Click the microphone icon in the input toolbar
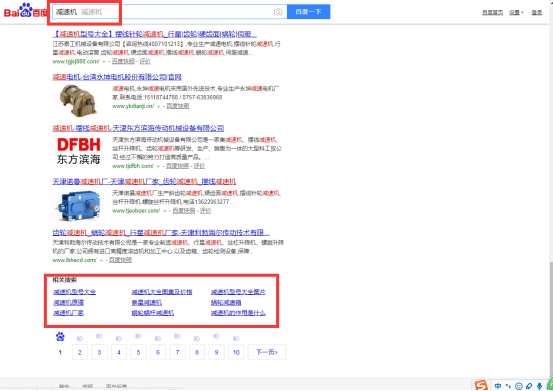This screenshot has height=391, width=553. (539, 386)
